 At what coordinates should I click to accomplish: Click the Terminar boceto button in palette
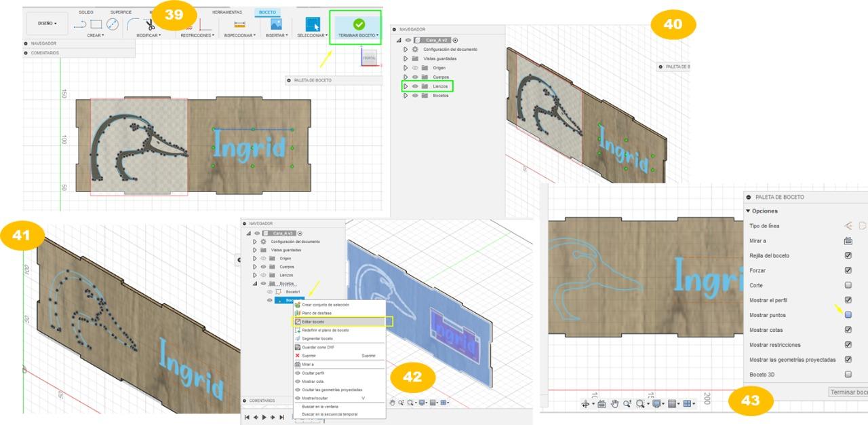tap(848, 392)
